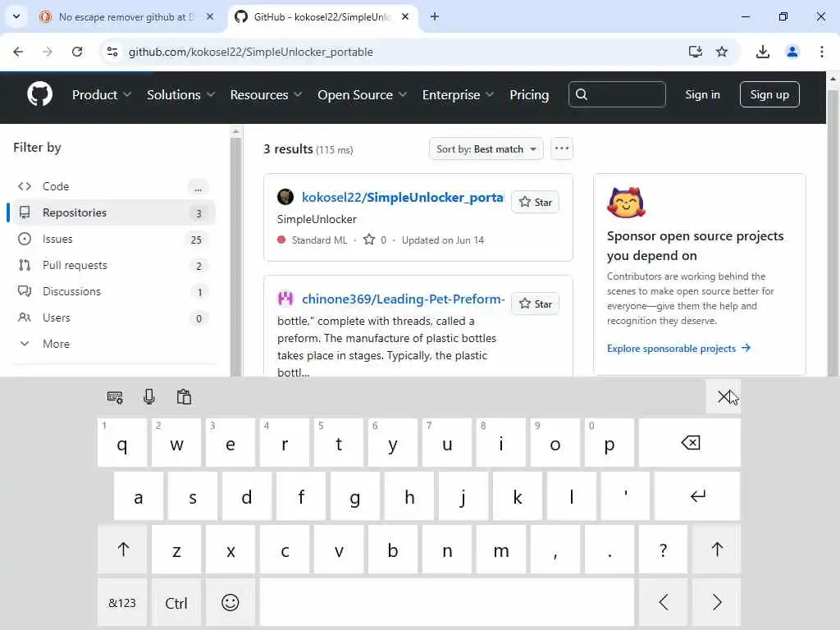
Task: Open the Pricing page link
Action: click(529, 95)
